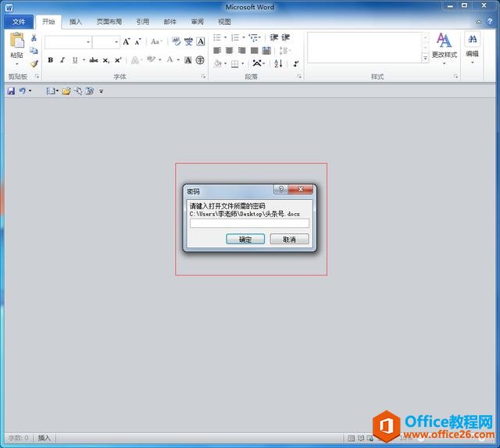Open the font size dropdown
Viewport: 500px width, 448px height.
tap(116, 42)
